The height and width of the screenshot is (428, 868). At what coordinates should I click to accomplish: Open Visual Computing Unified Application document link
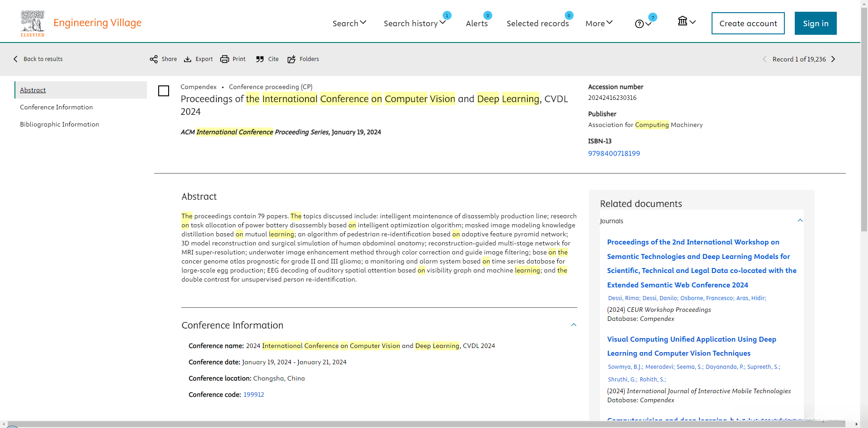[692, 346]
